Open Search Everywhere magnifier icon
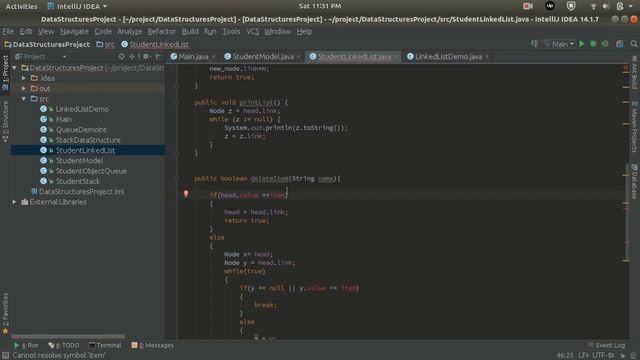This screenshot has height=360, width=640. [633, 44]
